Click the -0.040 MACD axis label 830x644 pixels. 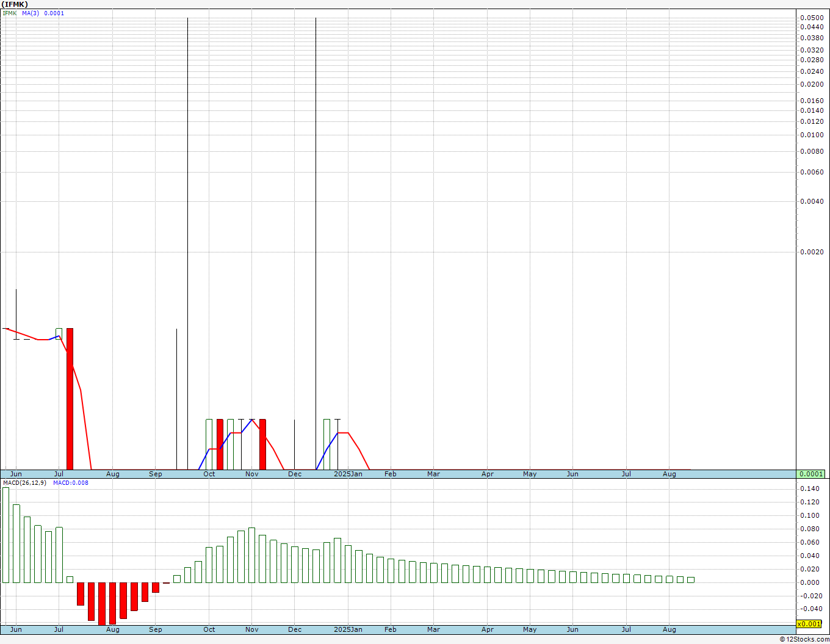click(x=809, y=609)
